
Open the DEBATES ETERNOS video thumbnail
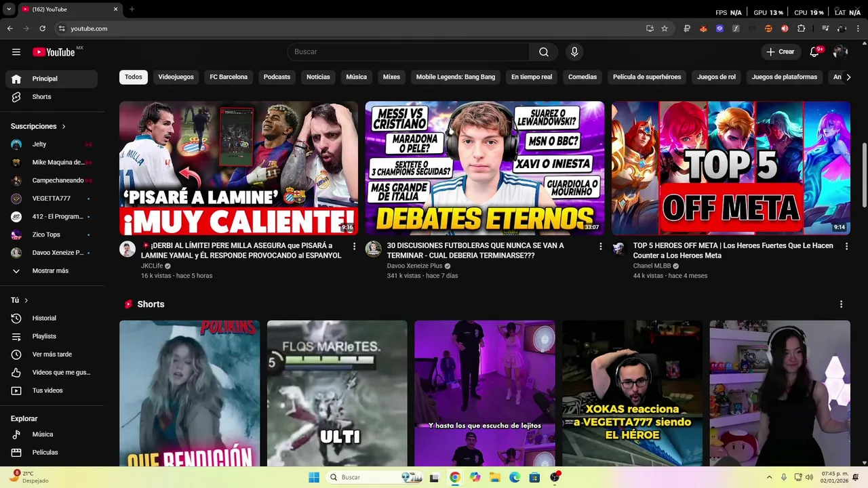point(485,168)
